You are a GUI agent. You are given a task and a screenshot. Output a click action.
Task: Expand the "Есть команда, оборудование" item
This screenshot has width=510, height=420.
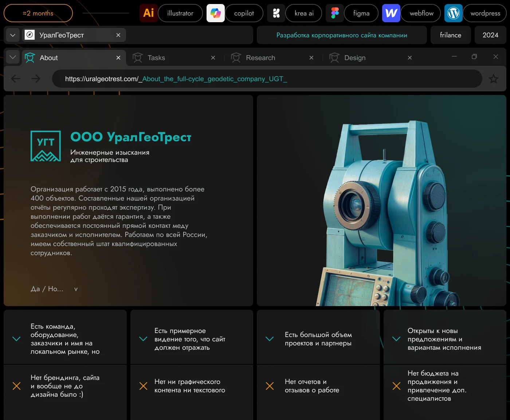pyautogui.click(x=16, y=338)
